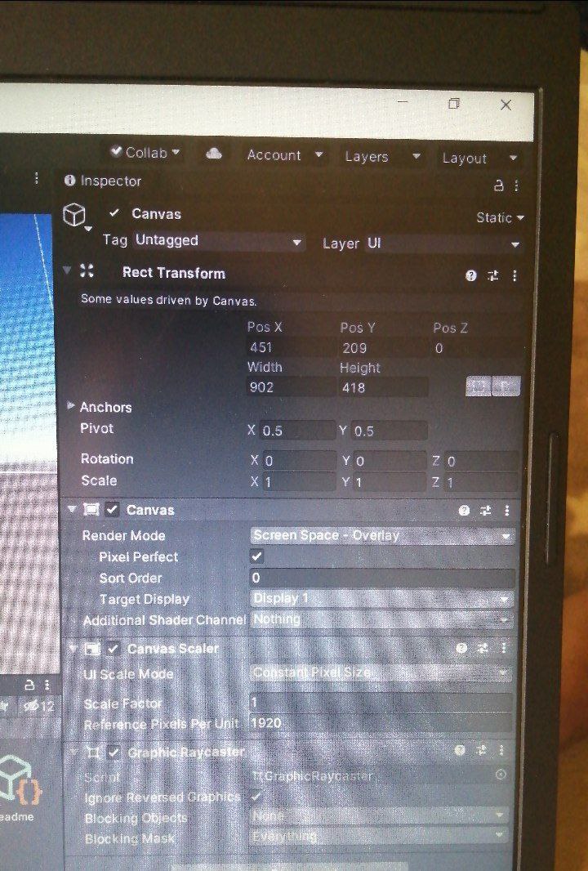
Task: Toggle Rect Transform blueprint mode button
Action: 479,386
